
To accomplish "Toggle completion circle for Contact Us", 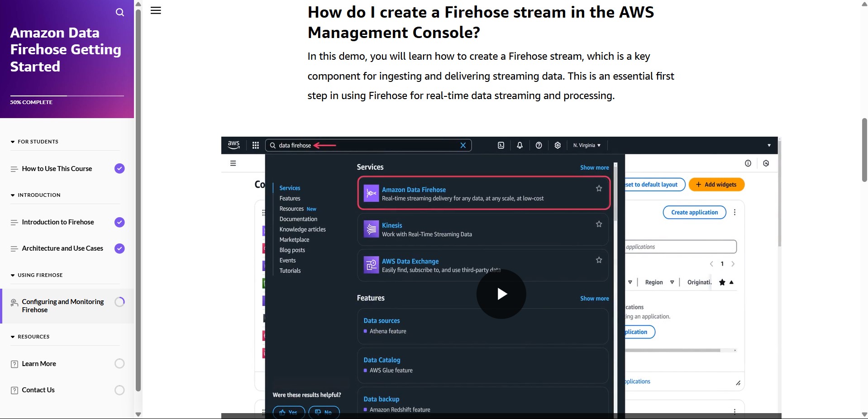I will [119, 390].
